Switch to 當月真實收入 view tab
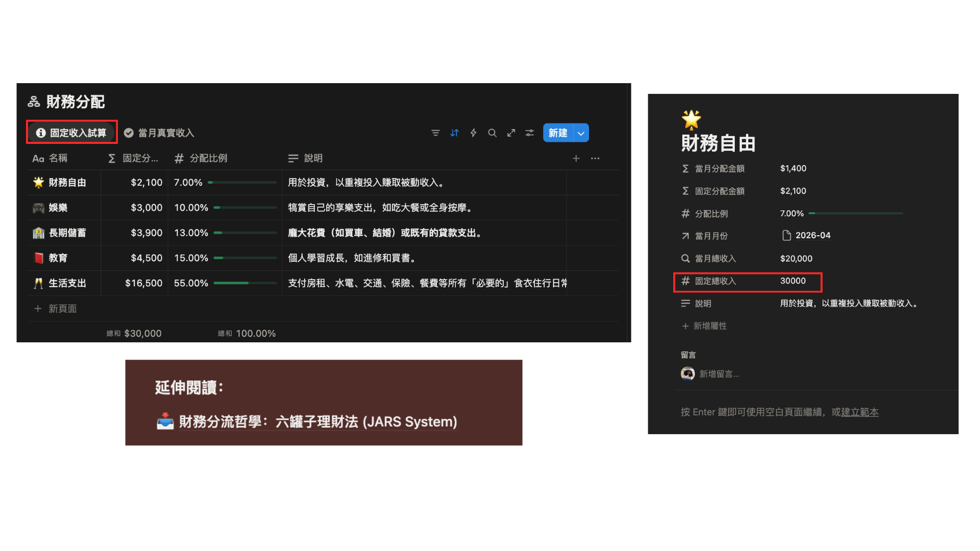Screen dimensions: 980x551 point(159,133)
